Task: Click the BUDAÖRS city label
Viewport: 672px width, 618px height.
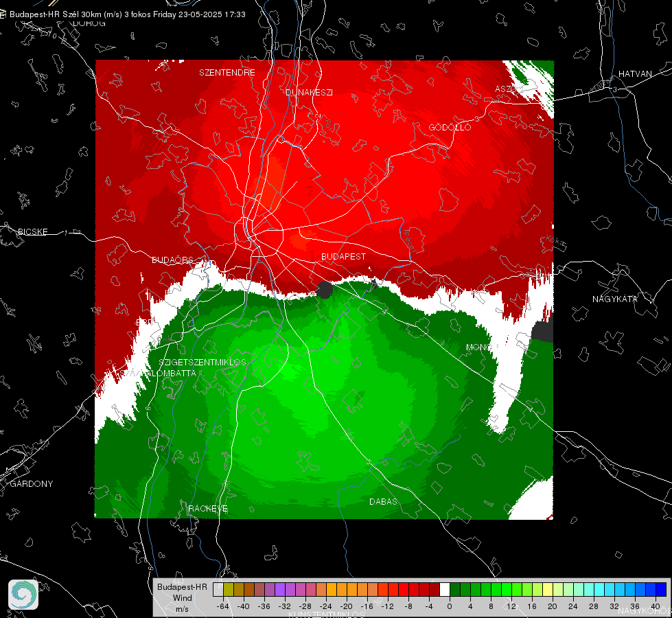Action: tap(173, 260)
